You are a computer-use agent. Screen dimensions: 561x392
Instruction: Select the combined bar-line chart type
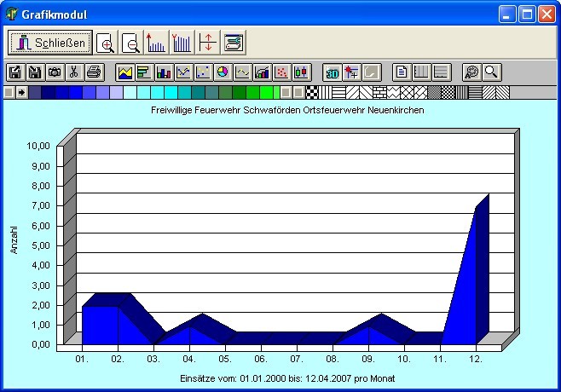(x=262, y=72)
